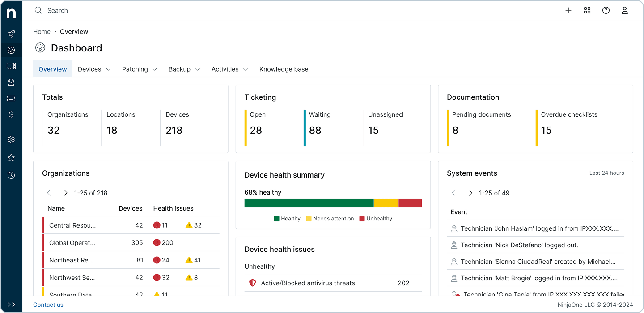The width and height of the screenshot is (644, 313).
Task: Expand the Activities dropdown
Action: [229, 69]
